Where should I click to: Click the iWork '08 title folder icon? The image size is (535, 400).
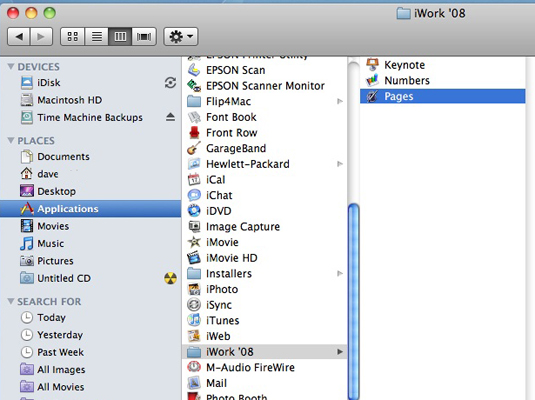pos(403,14)
